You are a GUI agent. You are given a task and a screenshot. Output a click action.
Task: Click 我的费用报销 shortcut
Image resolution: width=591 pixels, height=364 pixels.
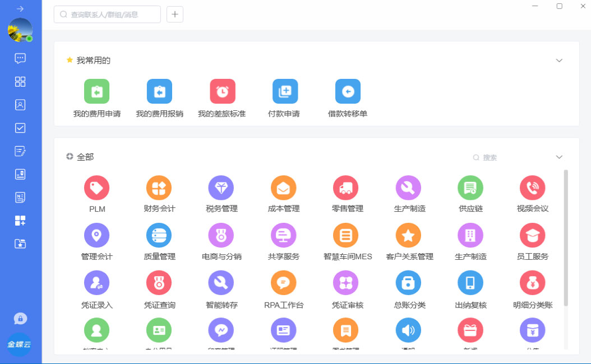pyautogui.click(x=159, y=92)
